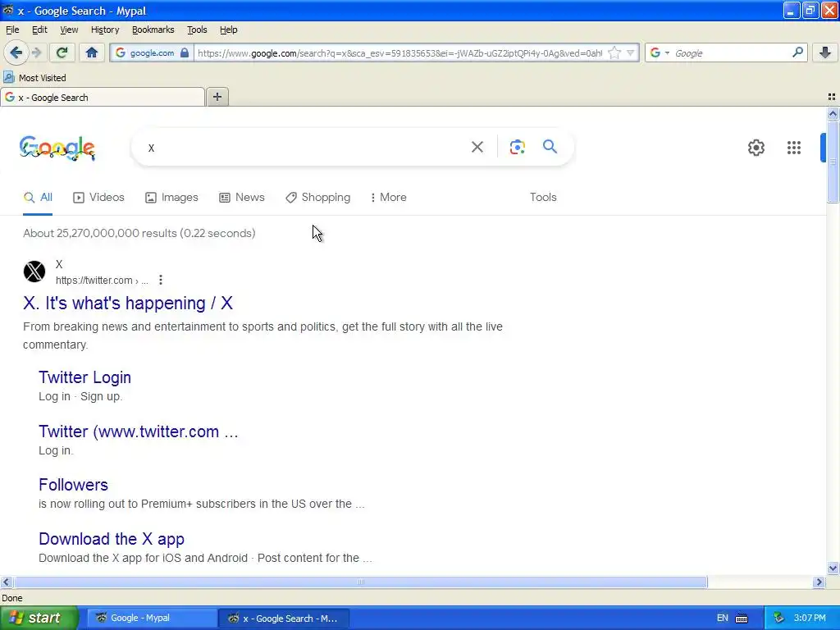Open the URL history dropdown arrow
This screenshot has width=840, height=630.
[x=631, y=53]
